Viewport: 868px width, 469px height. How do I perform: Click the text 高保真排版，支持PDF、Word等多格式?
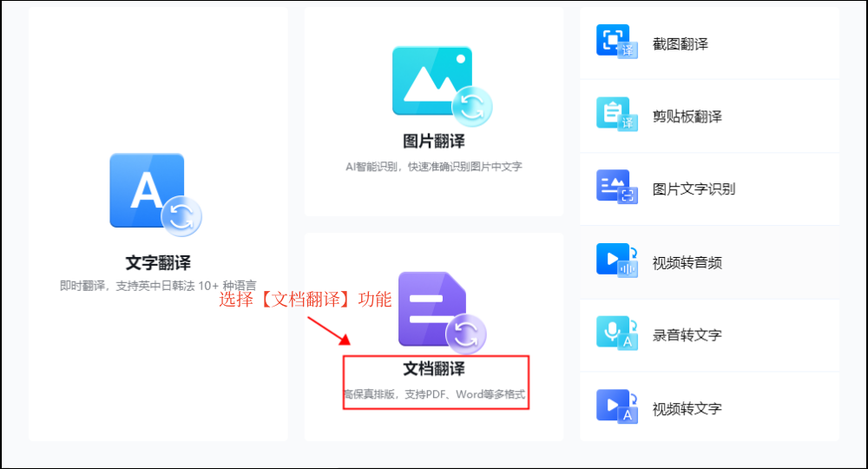tap(435, 394)
